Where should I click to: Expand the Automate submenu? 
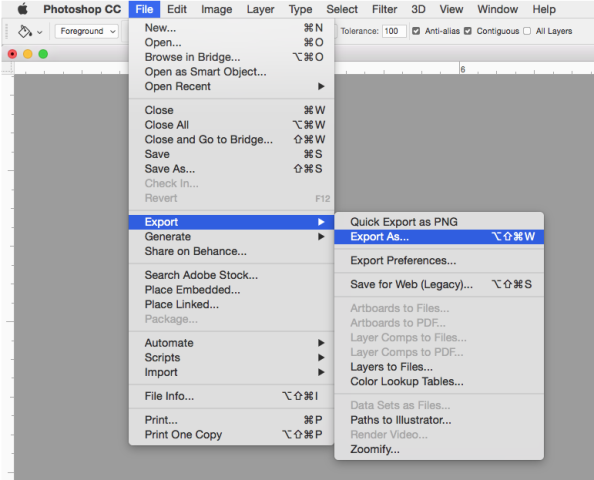pyautogui.click(x=231, y=343)
